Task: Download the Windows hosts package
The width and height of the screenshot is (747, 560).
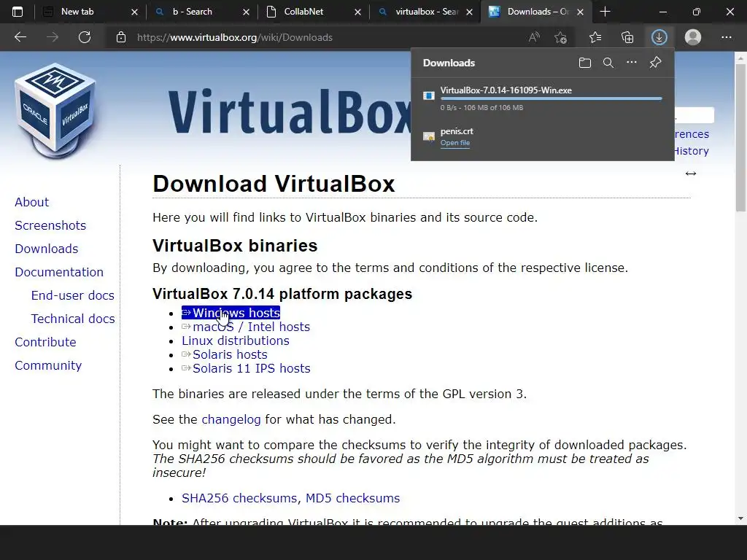Action: 231,313
